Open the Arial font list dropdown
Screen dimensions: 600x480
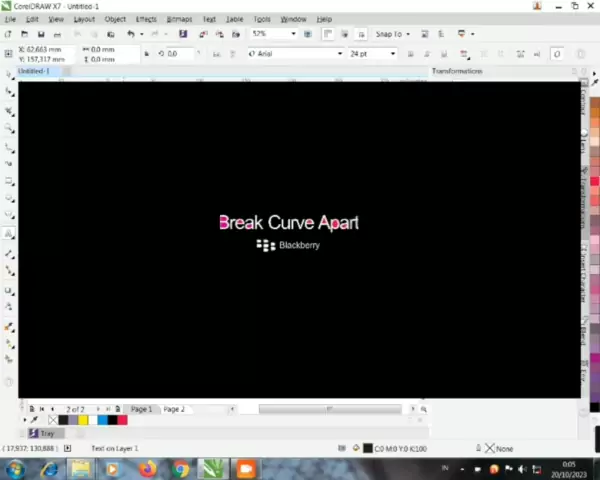point(339,54)
